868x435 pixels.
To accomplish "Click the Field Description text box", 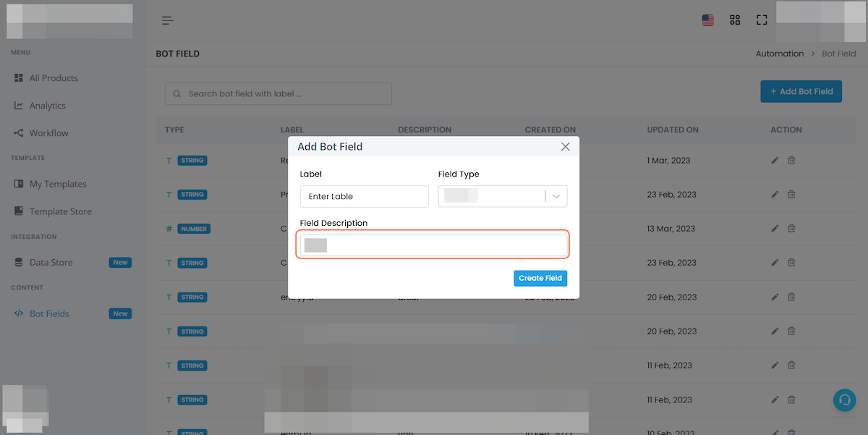I will [433, 245].
